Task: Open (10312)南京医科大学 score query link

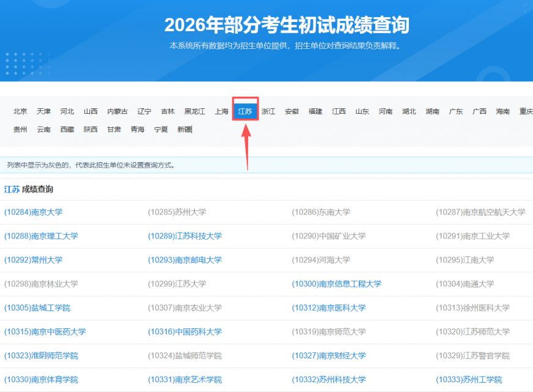Action: pos(329,308)
